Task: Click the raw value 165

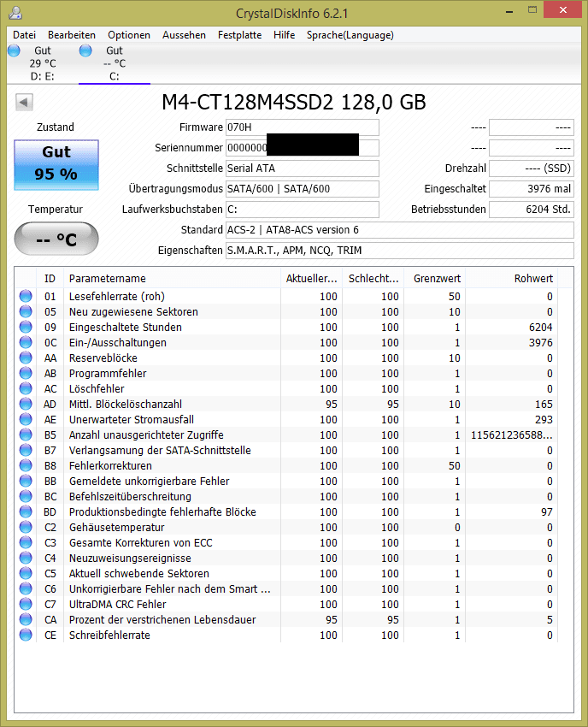Action: [544, 405]
